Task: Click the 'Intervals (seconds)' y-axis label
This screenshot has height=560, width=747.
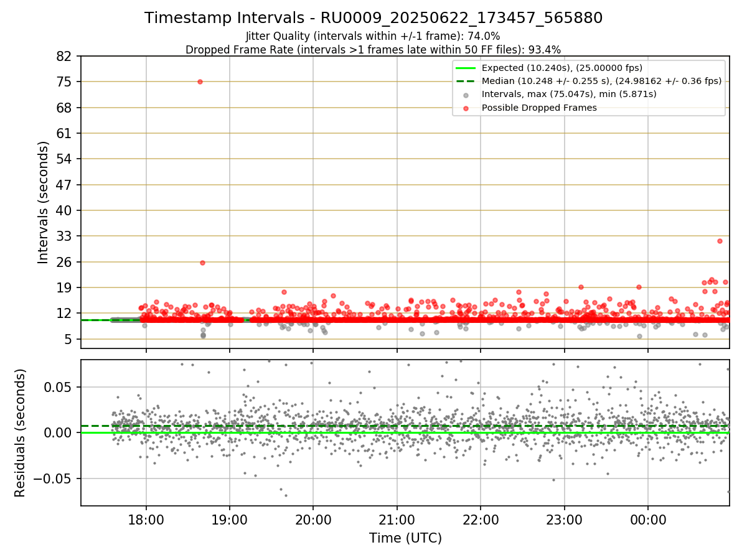Action: pos(43,202)
